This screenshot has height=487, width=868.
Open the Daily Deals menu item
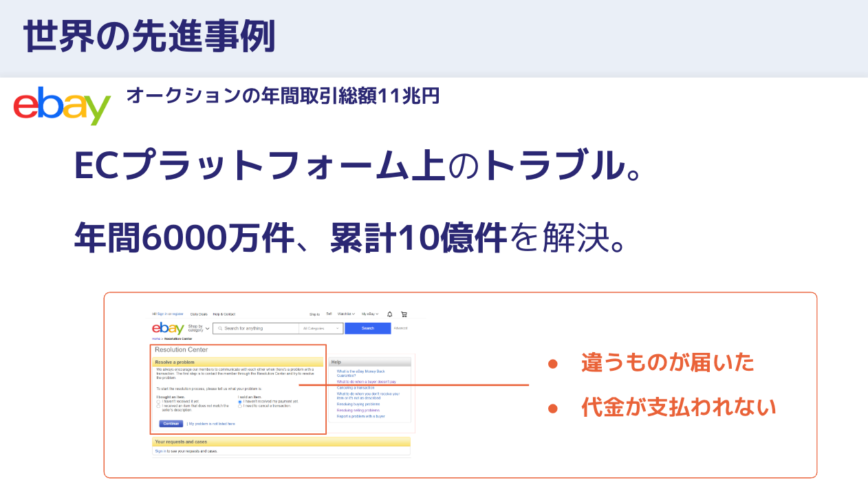(x=199, y=314)
